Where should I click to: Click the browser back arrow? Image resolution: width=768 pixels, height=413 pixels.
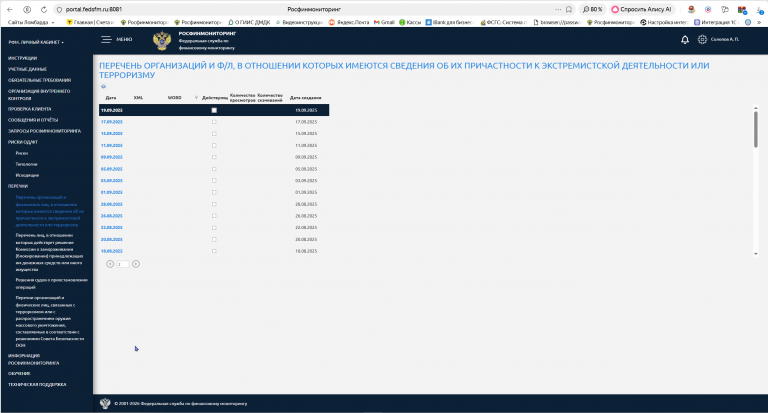click(10, 9)
